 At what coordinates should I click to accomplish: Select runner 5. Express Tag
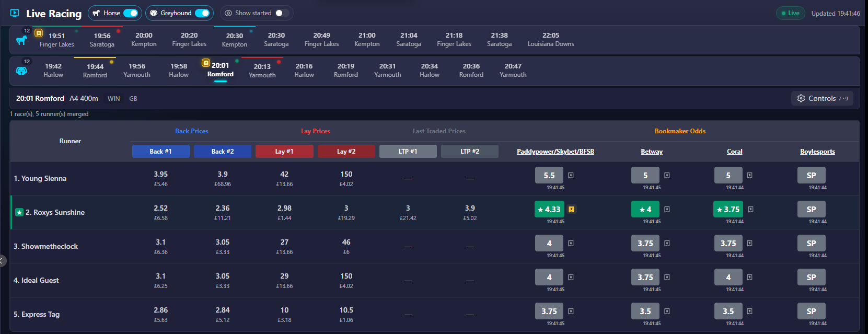pos(37,314)
